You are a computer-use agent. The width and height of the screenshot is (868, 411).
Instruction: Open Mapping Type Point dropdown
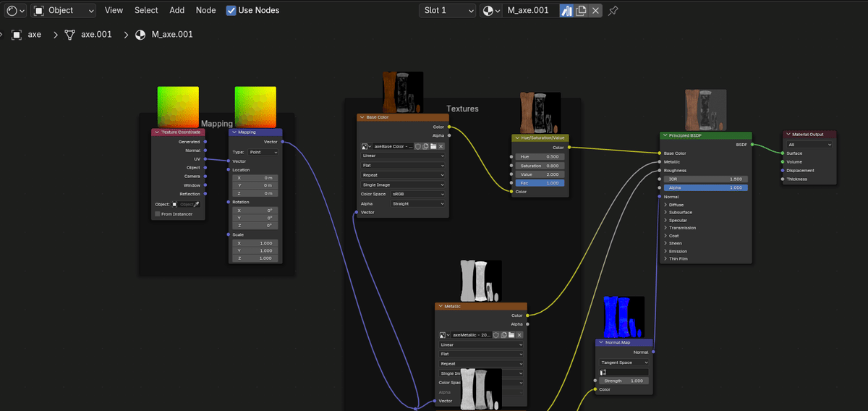tap(263, 152)
